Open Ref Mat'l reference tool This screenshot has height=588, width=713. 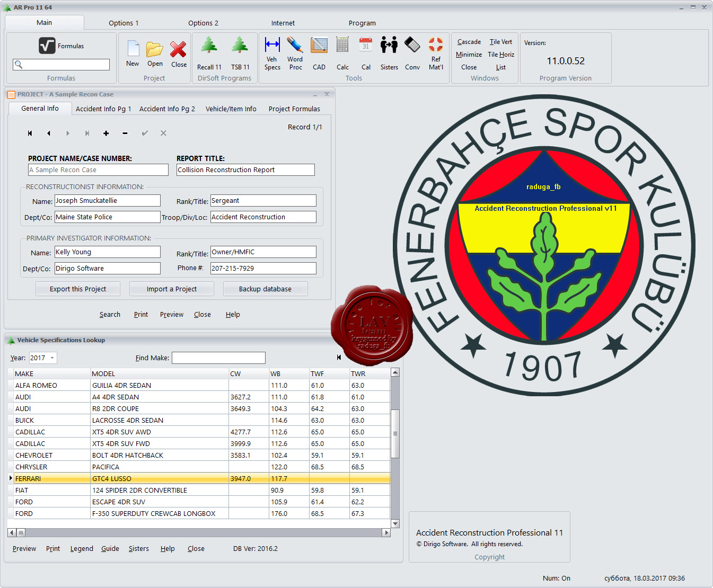(x=436, y=53)
